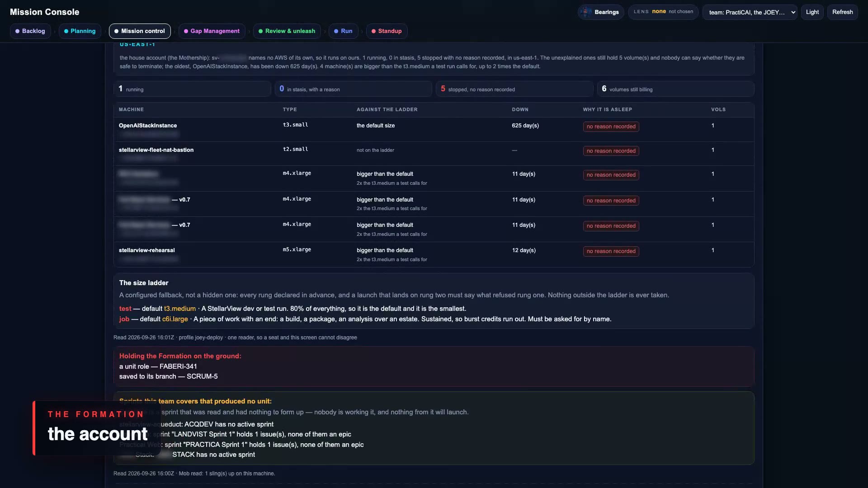
Task: Click 'no reason recorded' badge for OpenAIStackInstance
Action: coord(611,127)
